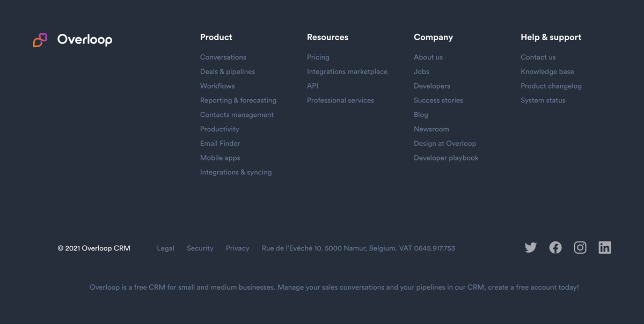
Task: Open Overloop's Twitter profile
Action: tap(530, 247)
